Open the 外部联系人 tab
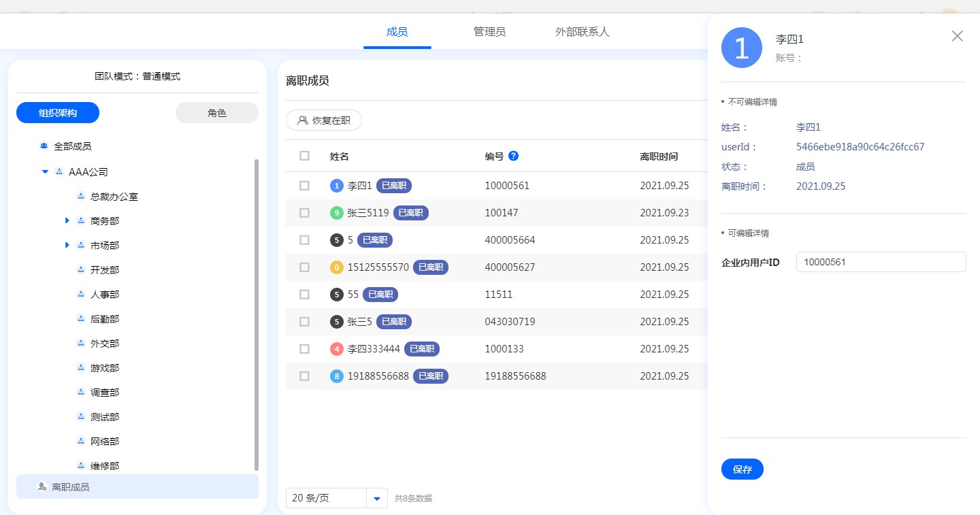Viewport: 980px width, 515px height. point(582,32)
